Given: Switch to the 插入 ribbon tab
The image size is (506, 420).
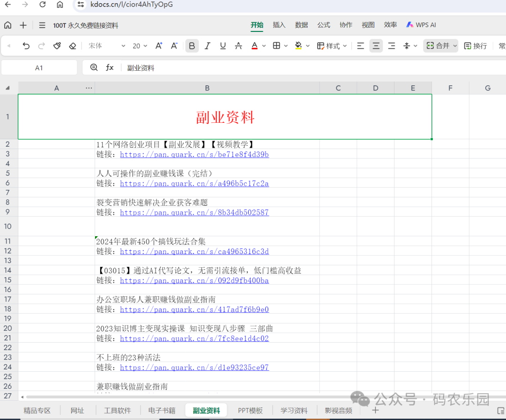Looking at the screenshot, I should point(279,25).
